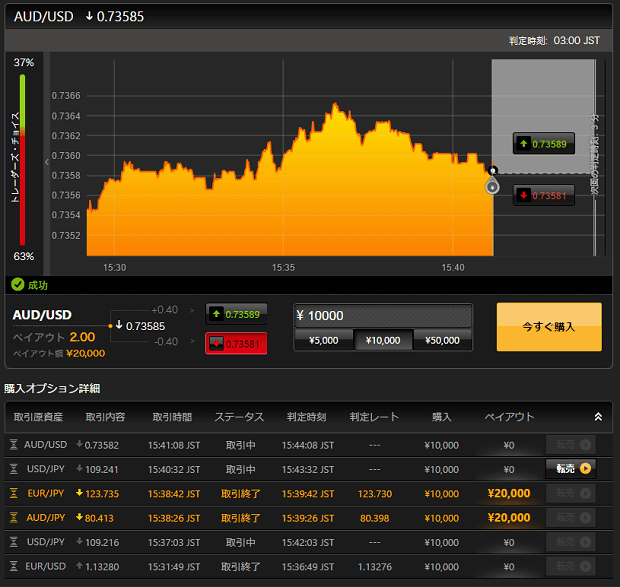Click the trader's choice sentiment bar
The image size is (620, 587).
tap(23, 160)
